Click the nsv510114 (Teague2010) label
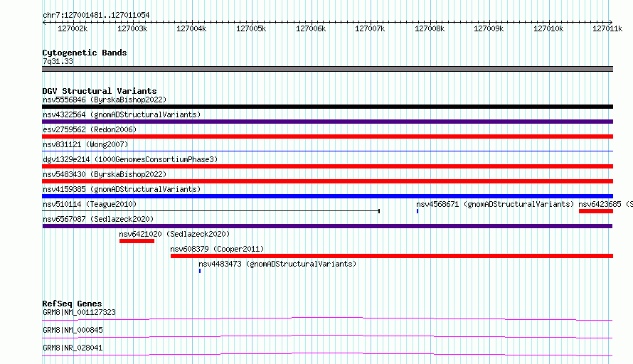 tap(90, 204)
